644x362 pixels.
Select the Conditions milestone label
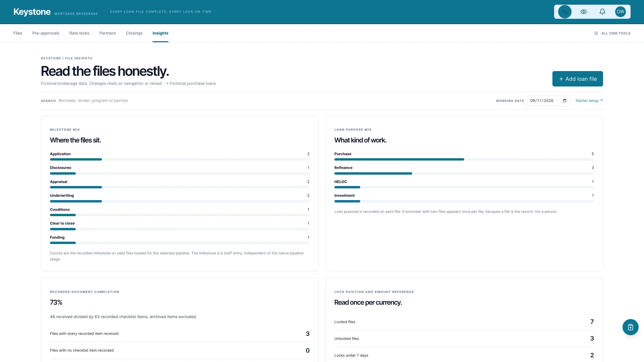[x=60, y=209]
